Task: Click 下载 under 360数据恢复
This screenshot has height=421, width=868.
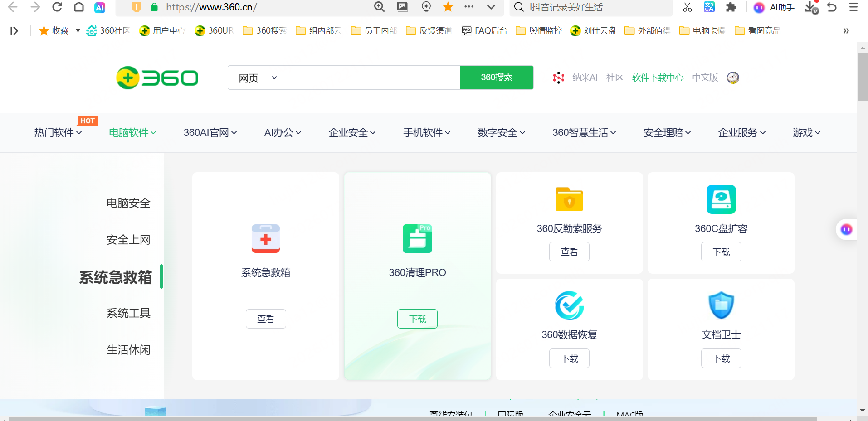Action: point(569,358)
